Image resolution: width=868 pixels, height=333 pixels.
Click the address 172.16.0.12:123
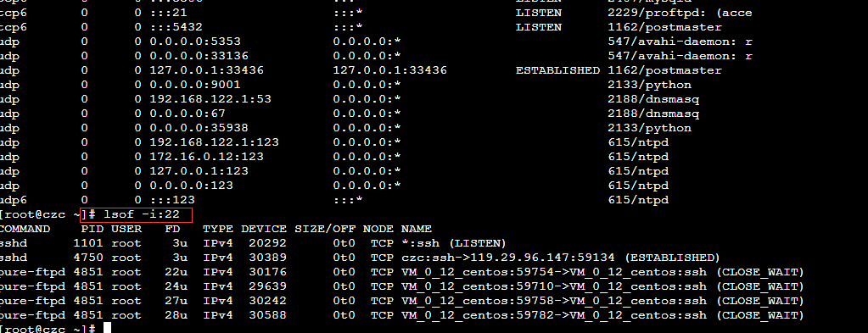[x=206, y=157]
